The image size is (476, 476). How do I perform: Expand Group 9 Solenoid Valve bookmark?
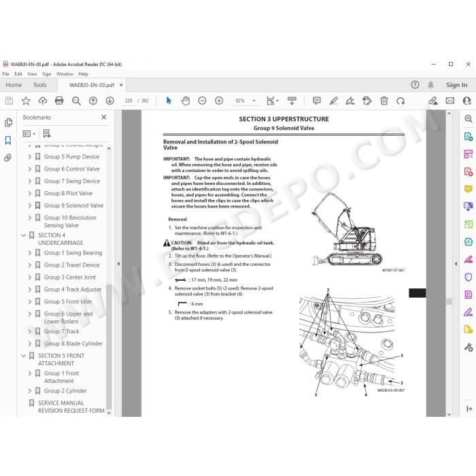pyautogui.click(x=29, y=205)
